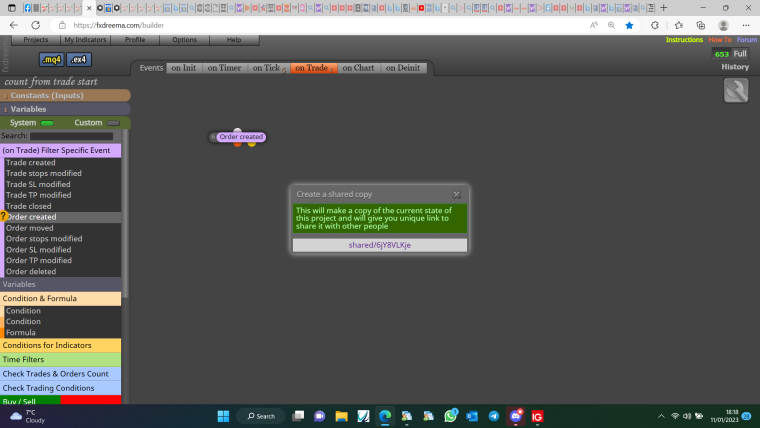Open the My Indicators menu

click(85, 40)
